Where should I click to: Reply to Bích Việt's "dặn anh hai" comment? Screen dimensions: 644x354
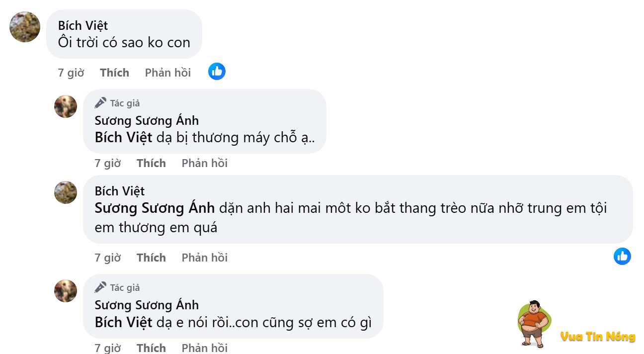(x=205, y=258)
